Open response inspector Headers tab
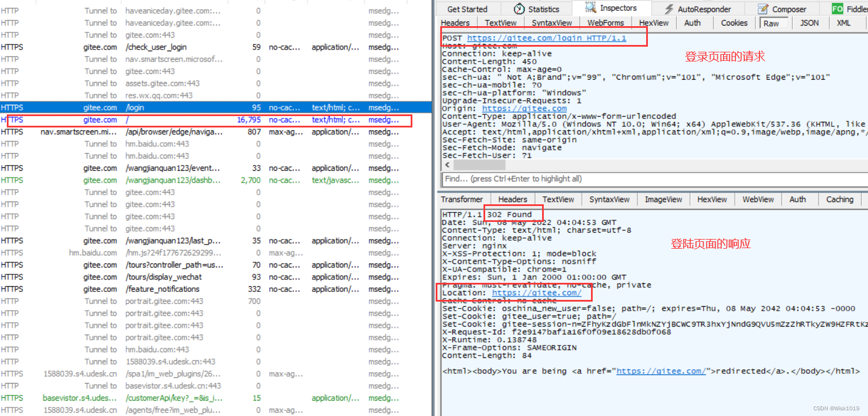This screenshot has height=416, width=868. (x=512, y=199)
